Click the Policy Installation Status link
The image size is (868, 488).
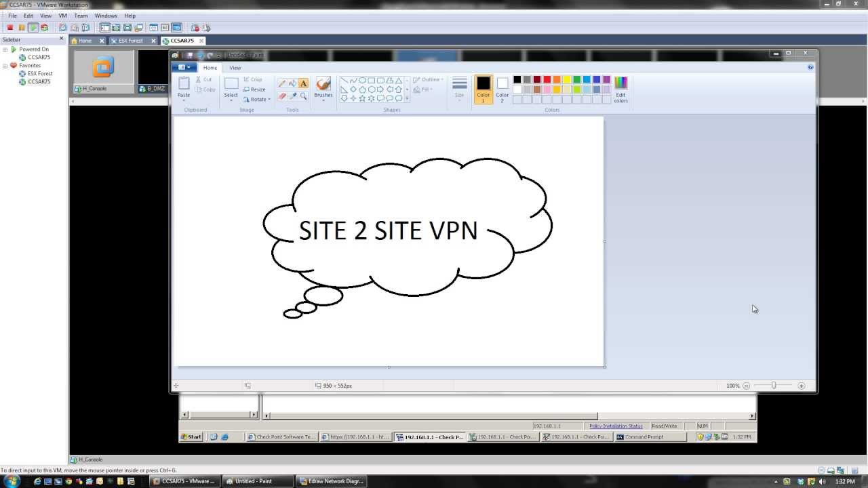tap(616, 426)
